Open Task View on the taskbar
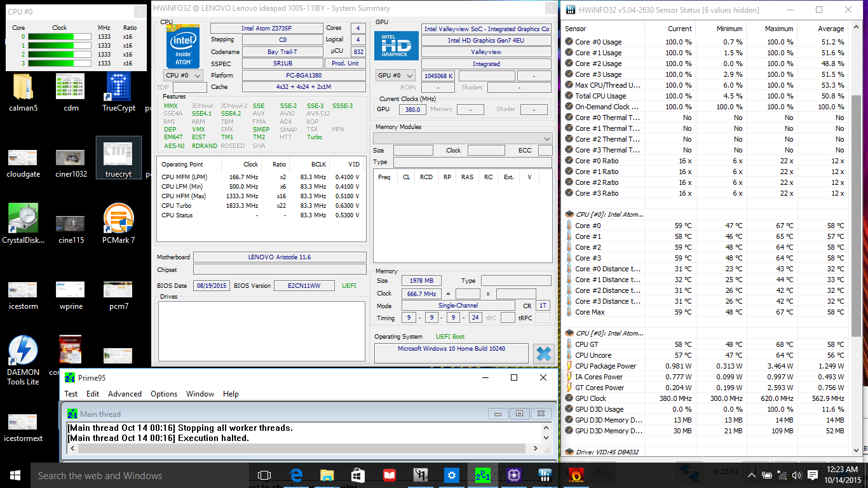The width and height of the screenshot is (868, 488). pos(264,475)
